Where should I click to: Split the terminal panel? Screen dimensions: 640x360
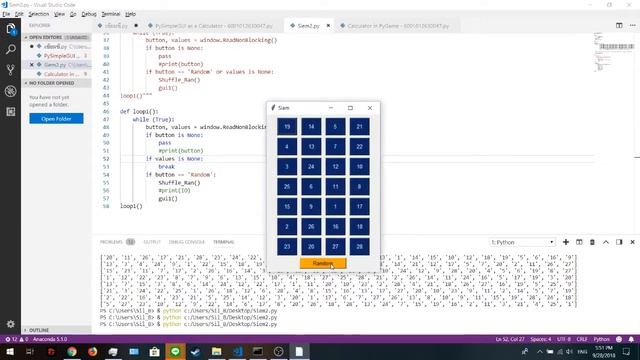tap(579, 242)
